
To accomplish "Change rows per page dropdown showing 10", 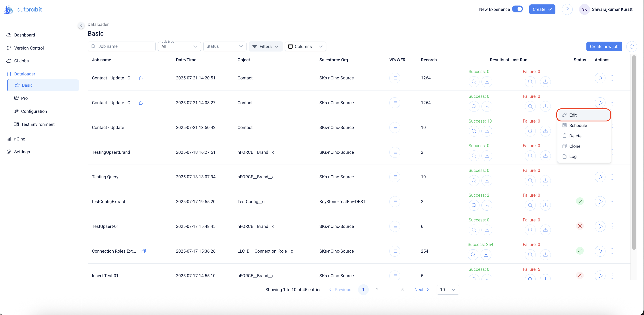I will tap(448, 290).
